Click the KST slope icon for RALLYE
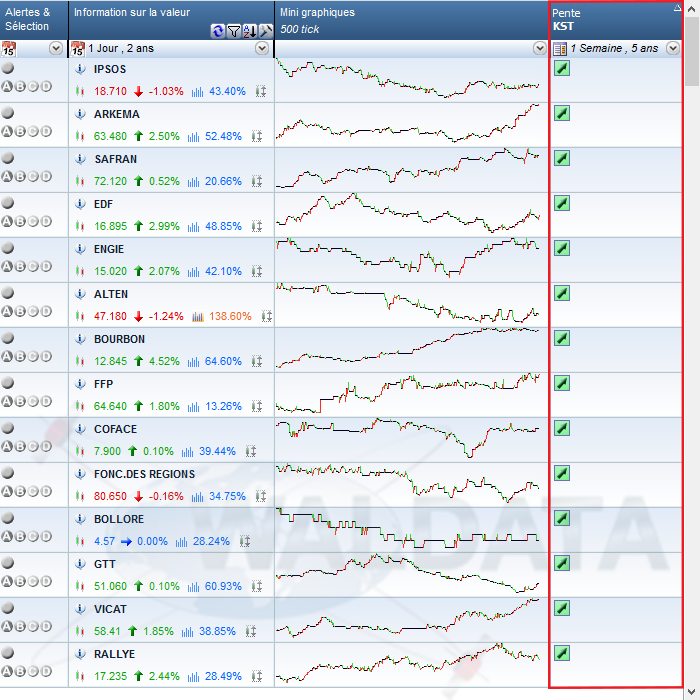Image resolution: width=700 pixels, height=700 pixels. click(562, 653)
